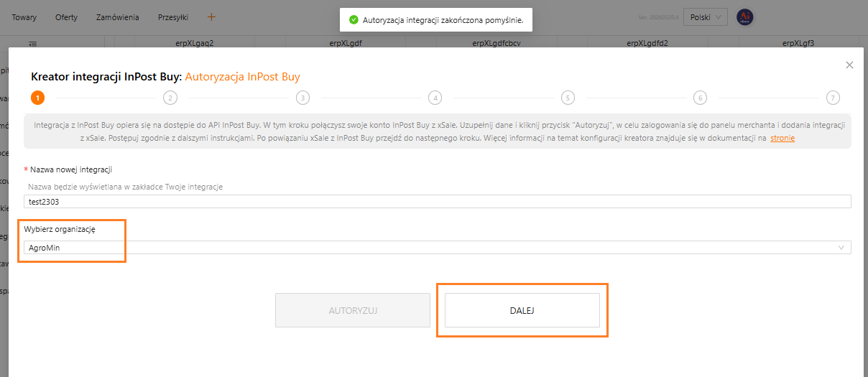Open the Zamówienia menu
Viewport: 868px width, 377px height.
tap(118, 17)
